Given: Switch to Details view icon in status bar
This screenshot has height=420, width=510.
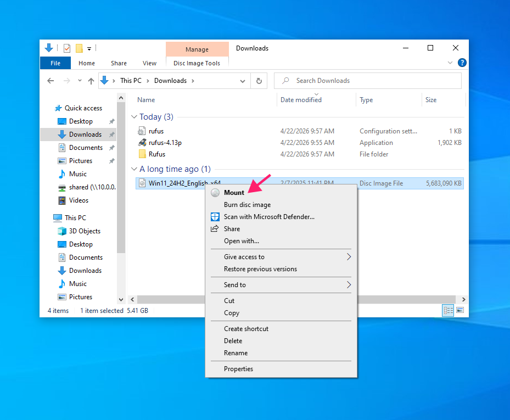Looking at the screenshot, I should point(448,310).
